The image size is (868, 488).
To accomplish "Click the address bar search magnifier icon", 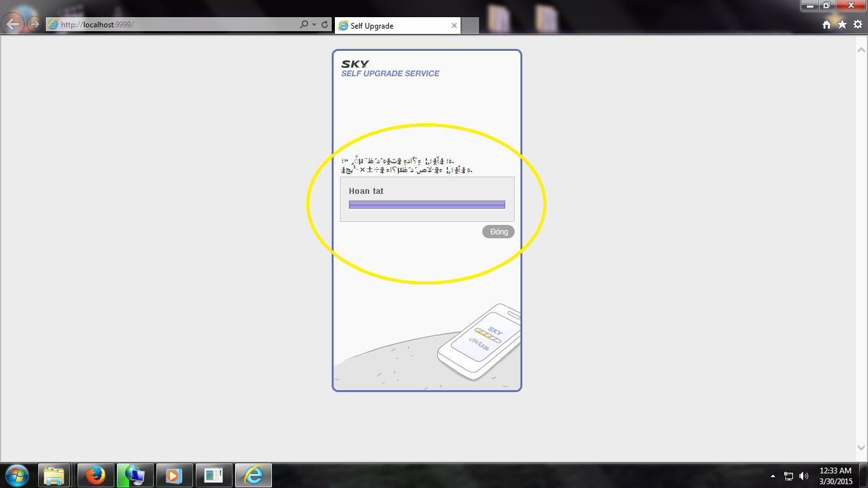I will coord(304,25).
